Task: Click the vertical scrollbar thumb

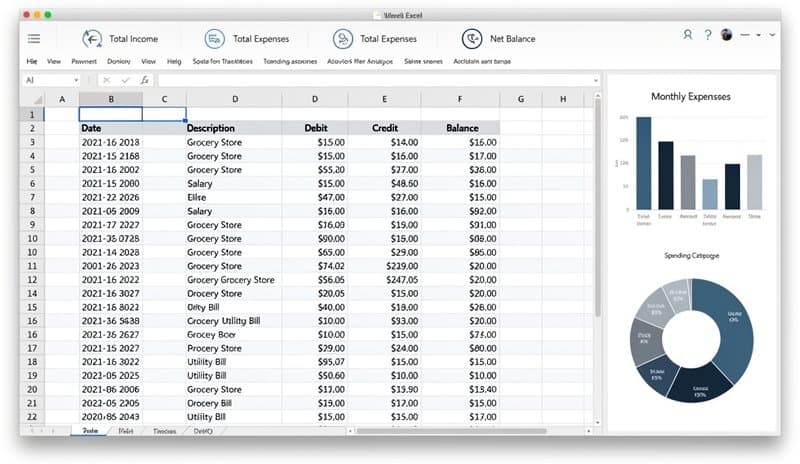Action: click(x=597, y=207)
